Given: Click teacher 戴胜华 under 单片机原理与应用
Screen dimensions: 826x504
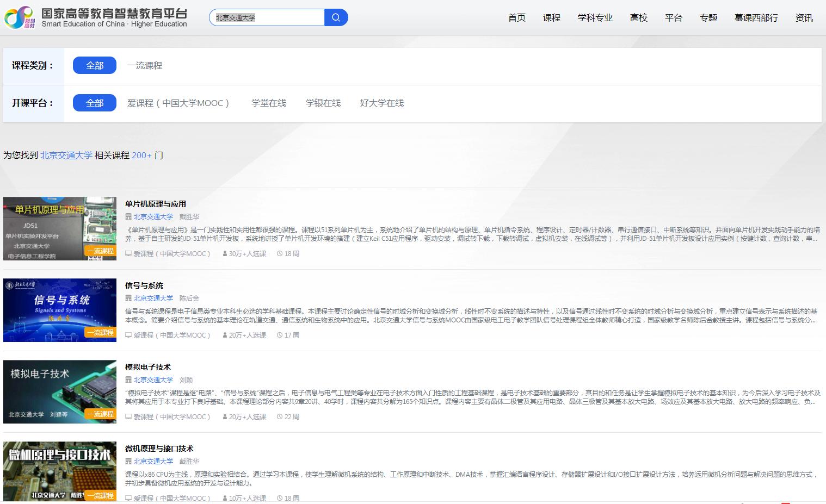Looking at the screenshot, I should tap(189, 217).
